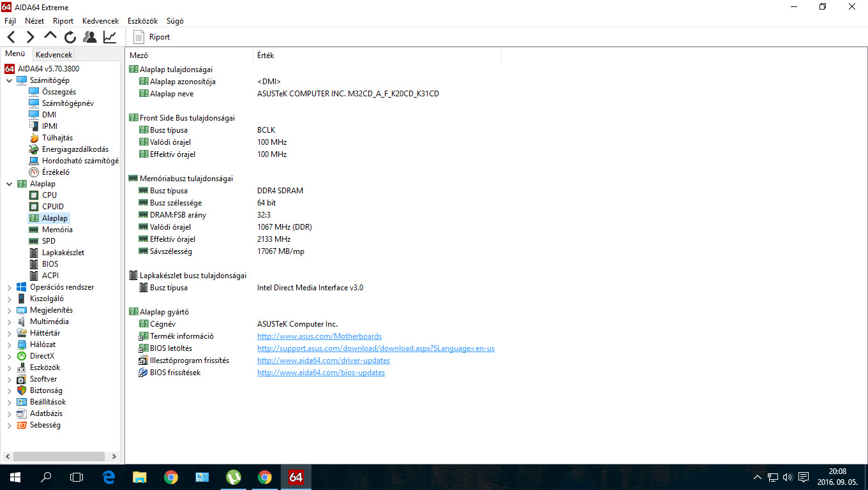Click the Back navigation arrow
This screenshot has width=868, height=490.
[x=11, y=37]
